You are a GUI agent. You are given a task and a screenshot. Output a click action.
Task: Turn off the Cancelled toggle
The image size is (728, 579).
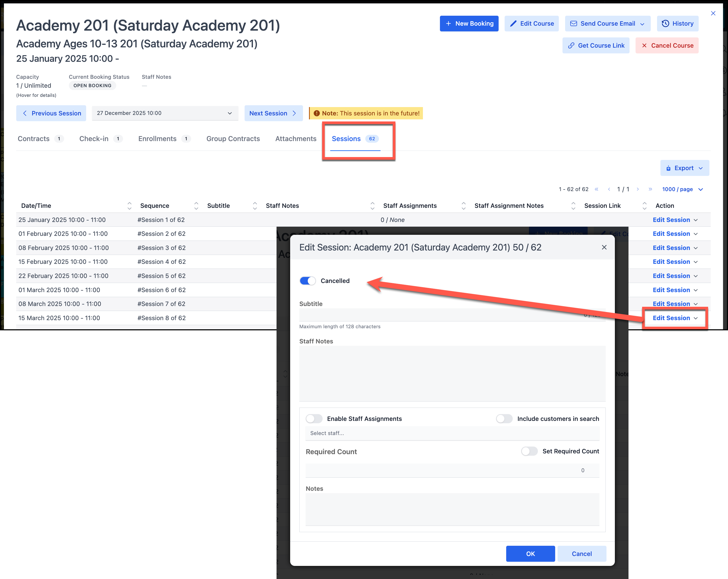pos(307,281)
